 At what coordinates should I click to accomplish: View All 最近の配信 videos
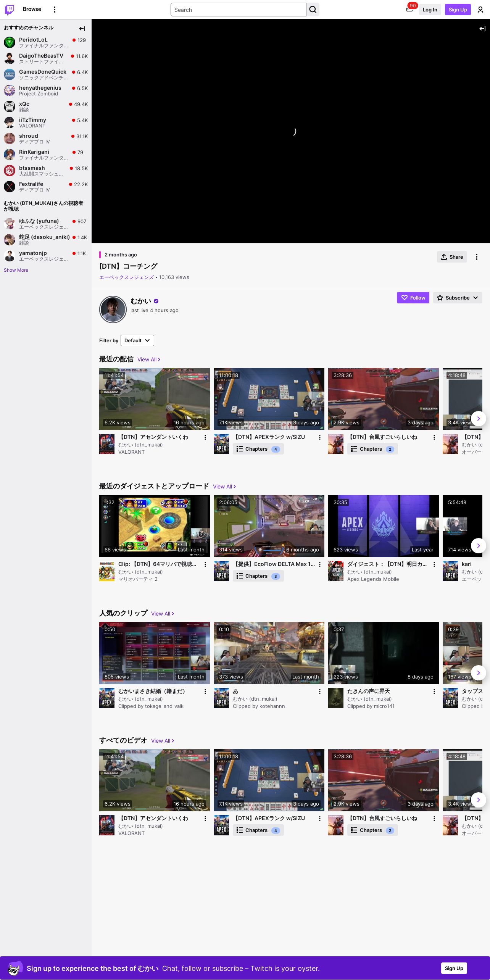[149, 359]
